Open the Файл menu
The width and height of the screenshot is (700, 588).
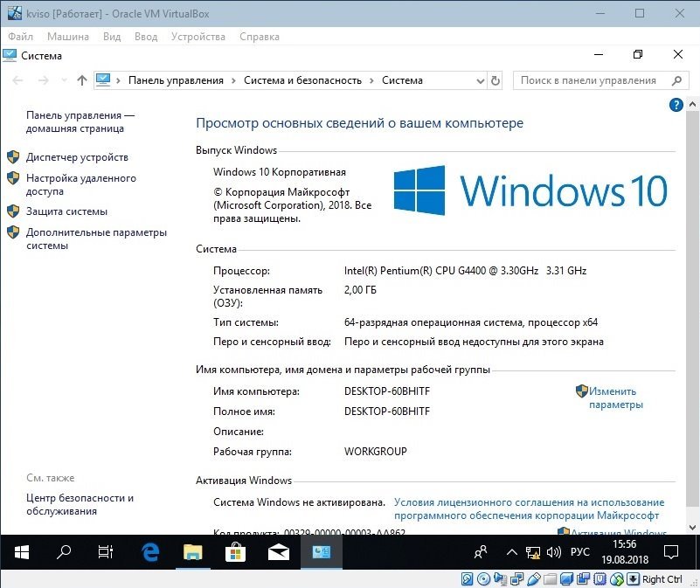pos(20,37)
